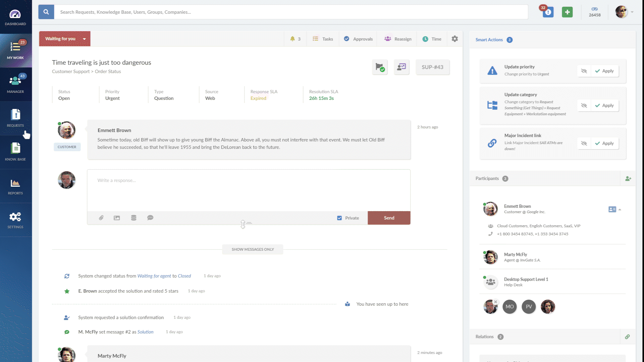Expand the Participants section header

(487, 178)
